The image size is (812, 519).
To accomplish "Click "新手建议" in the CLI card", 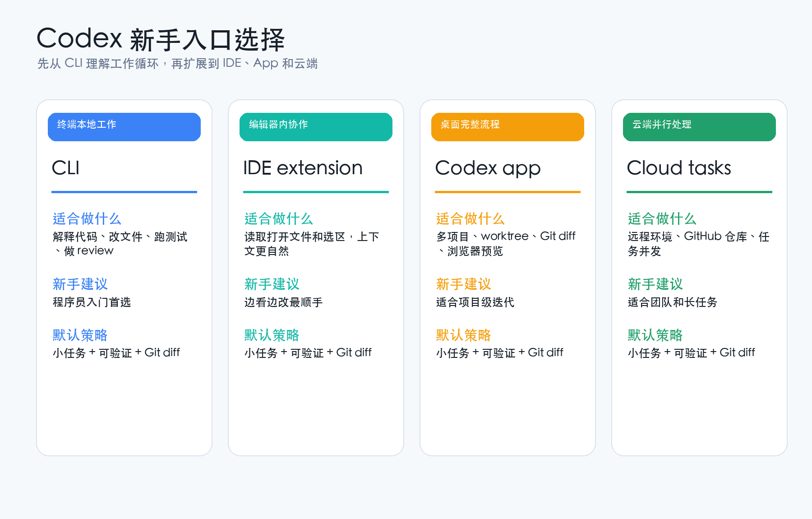I will pyautogui.click(x=80, y=284).
